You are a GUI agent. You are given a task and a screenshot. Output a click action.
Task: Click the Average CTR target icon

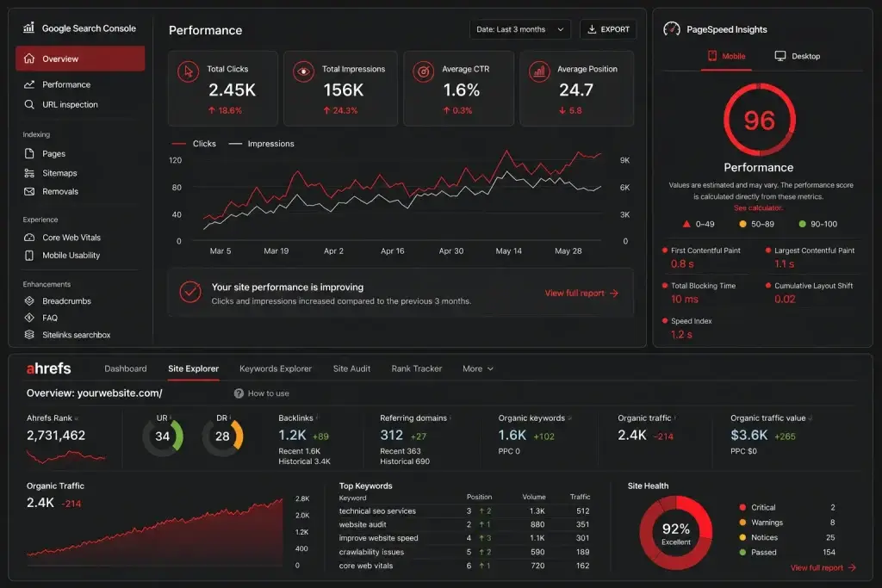coord(423,72)
